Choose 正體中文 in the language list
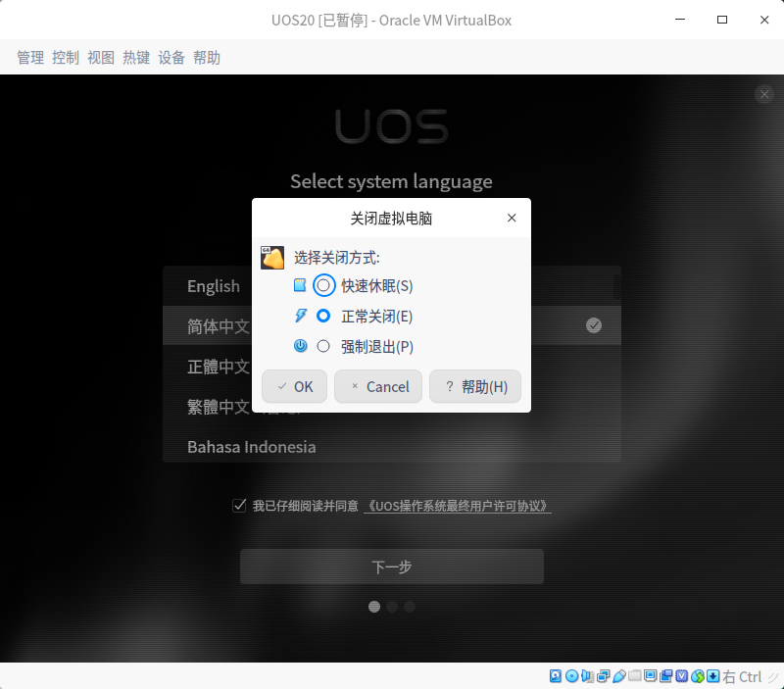 [x=219, y=367]
